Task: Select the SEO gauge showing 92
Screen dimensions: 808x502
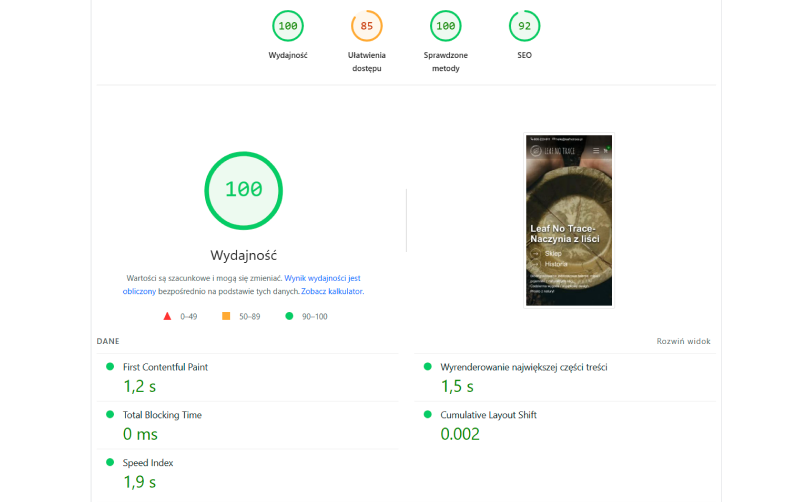Action: 524,27
